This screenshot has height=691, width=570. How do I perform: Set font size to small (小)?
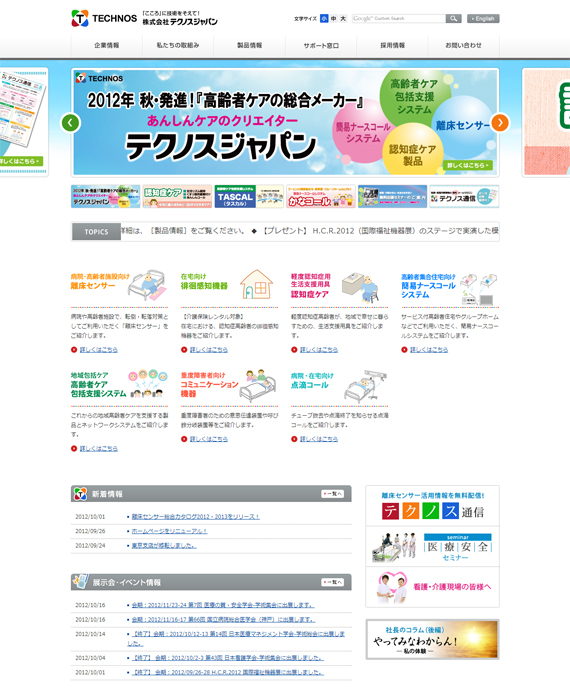(324, 19)
